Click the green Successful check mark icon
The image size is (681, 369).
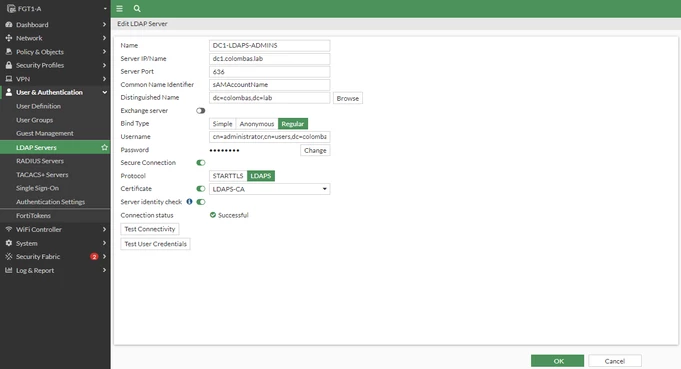(x=213, y=215)
